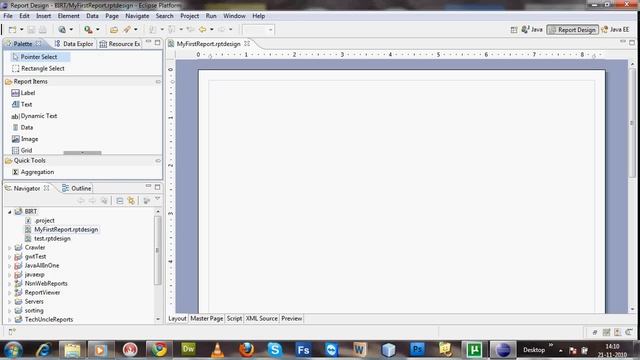Select test.rptdesign in Navigator

click(48, 238)
